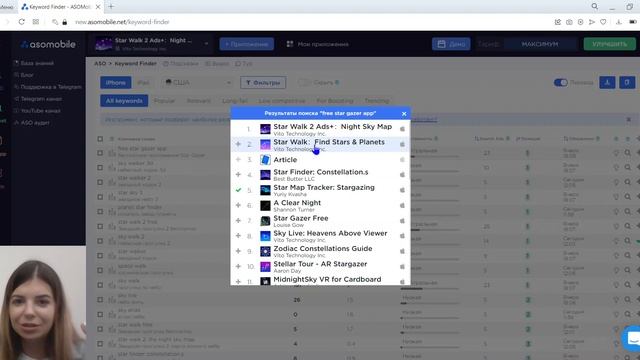Open MidnightSky VR for Cardboard result

pos(327,279)
